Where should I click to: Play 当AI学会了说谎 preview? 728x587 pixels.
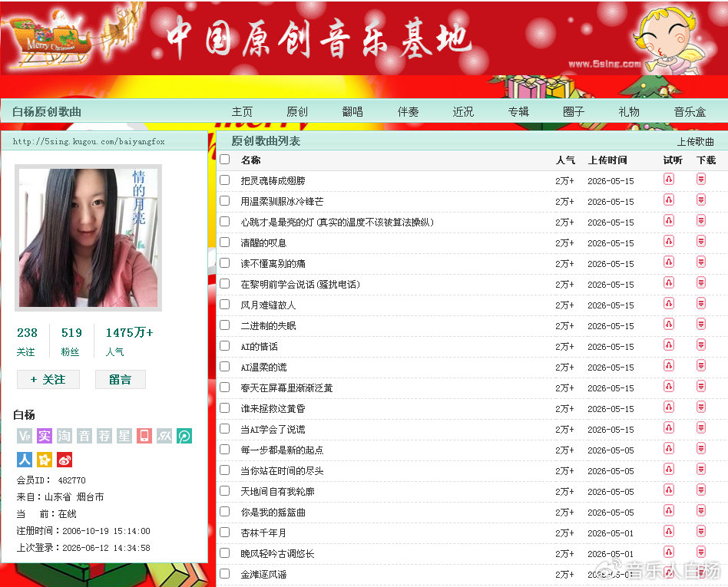click(x=669, y=427)
